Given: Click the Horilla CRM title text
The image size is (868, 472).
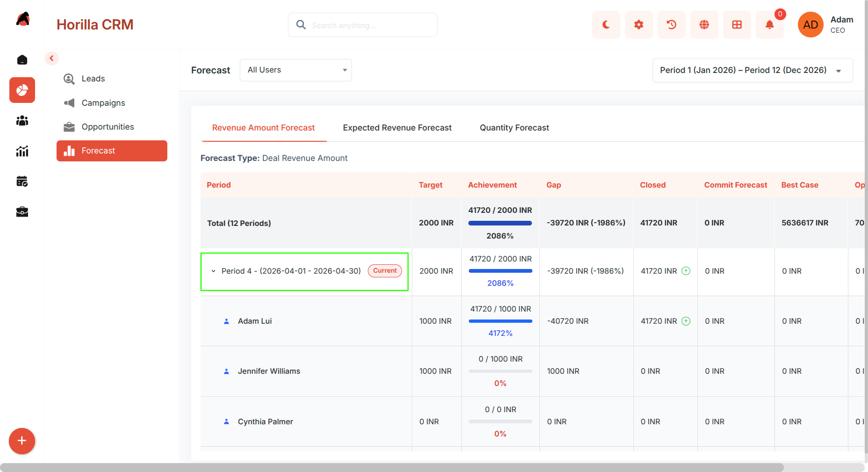Looking at the screenshot, I should [95, 25].
